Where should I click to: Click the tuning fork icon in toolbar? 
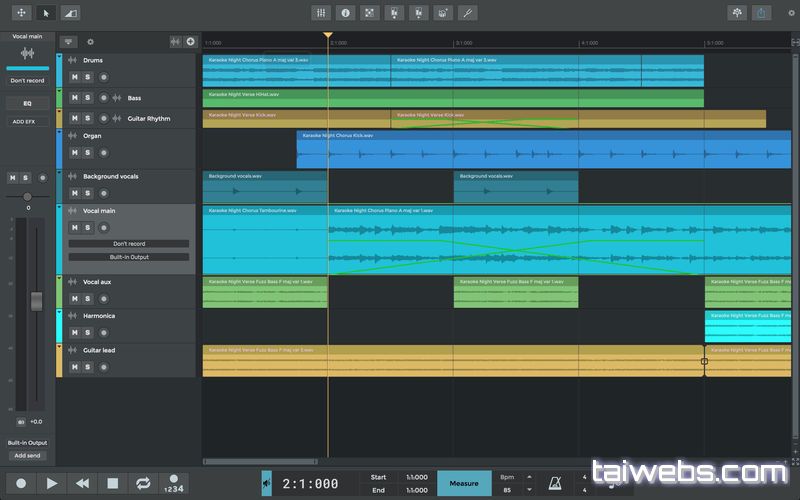pyautogui.click(x=467, y=13)
